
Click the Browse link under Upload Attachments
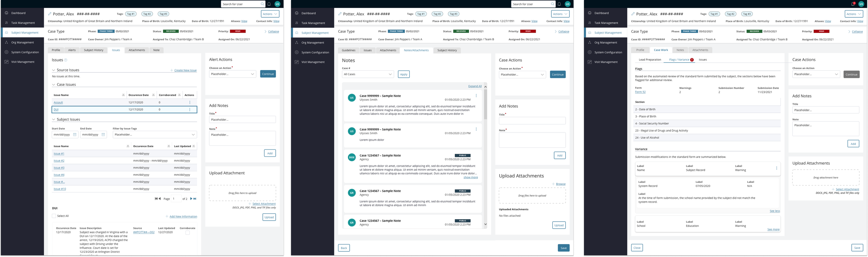click(560, 184)
